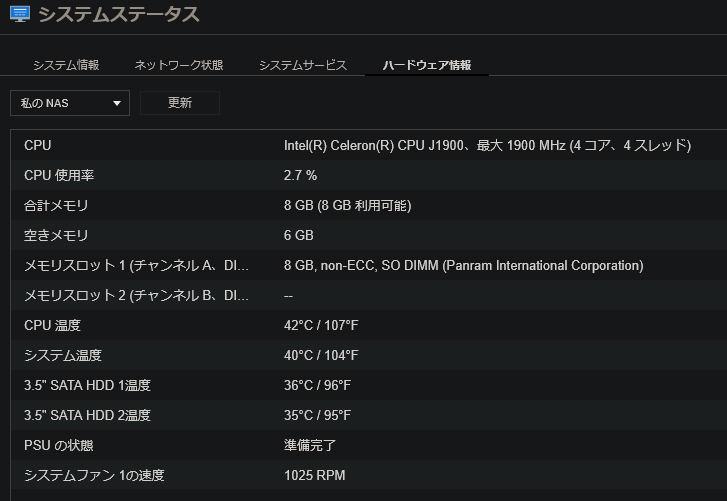Click the Panram International Corporation memory value
This screenshot has width=727, height=501.
(x=464, y=266)
